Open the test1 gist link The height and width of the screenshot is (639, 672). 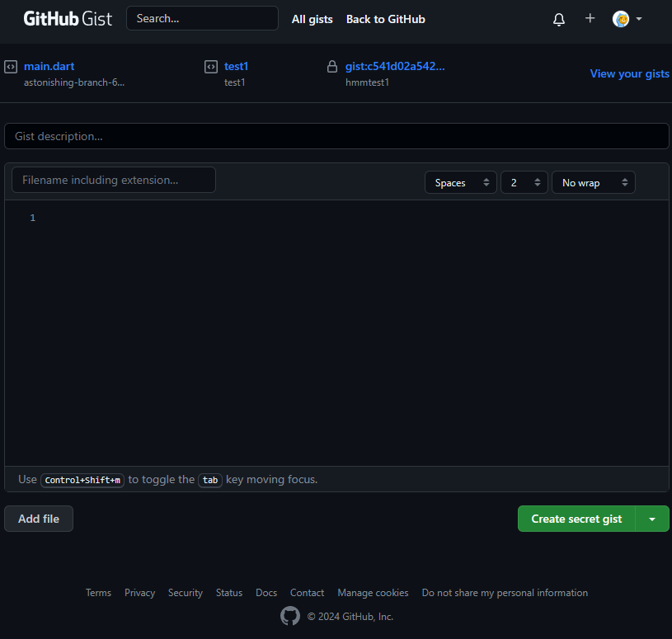[236, 67]
